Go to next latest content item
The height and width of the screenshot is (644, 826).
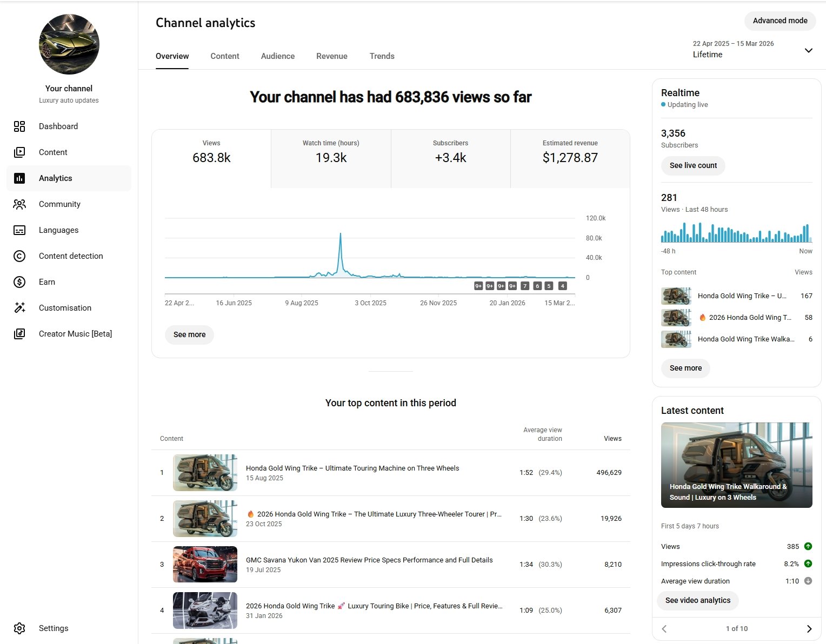pyautogui.click(x=809, y=629)
